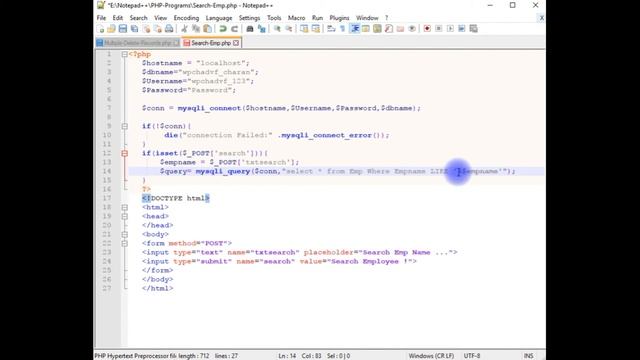640x360 pixels.
Task: Collapse the if(!$conn) fold marker
Action: click(x=124, y=126)
